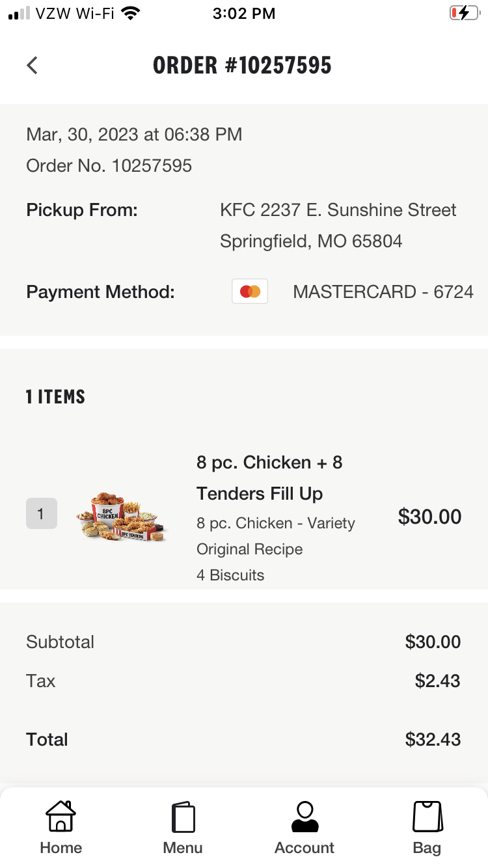Open the Bag tab
The width and height of the screenshot is (488, 868).
tap(427, 828)
